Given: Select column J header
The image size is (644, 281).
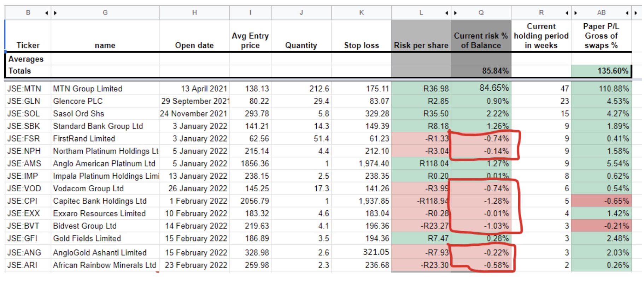Looking at the screenshot, I should pyautogui.click(x=301, y=13).
